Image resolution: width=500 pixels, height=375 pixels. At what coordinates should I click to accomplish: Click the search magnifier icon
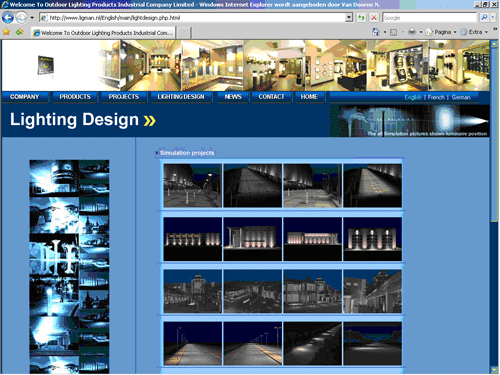click(x=484, y=17)
